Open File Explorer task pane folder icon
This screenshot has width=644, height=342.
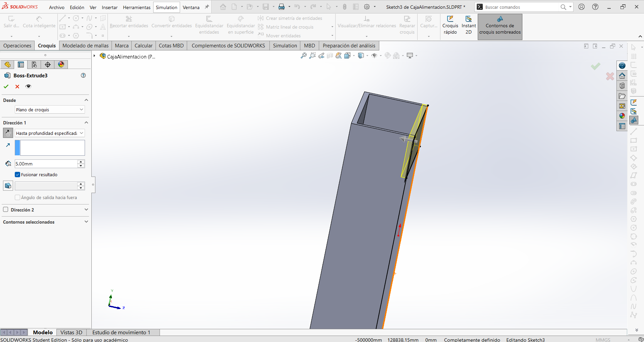coord(622,96)
